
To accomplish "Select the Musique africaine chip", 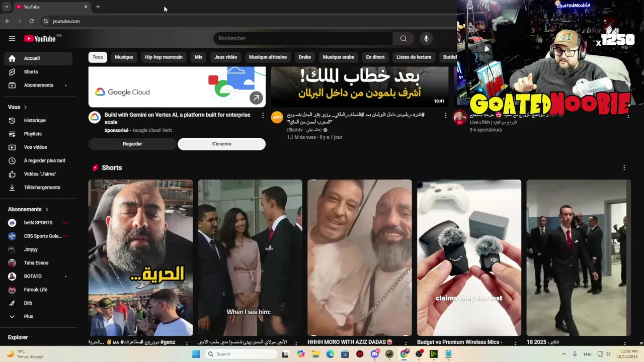I will click(268, 57).
